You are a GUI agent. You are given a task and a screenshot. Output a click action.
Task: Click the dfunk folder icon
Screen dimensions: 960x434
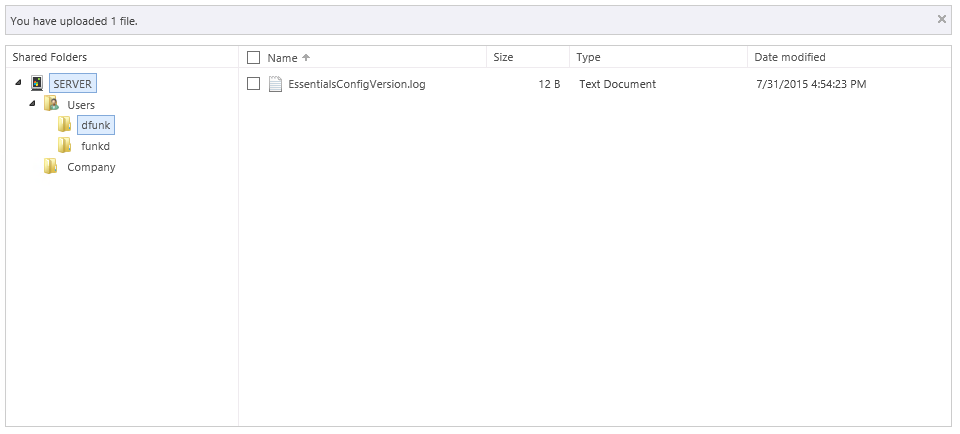click(65, 125)
